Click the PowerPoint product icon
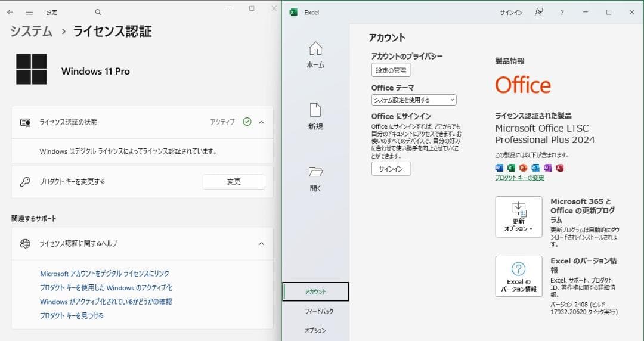 523,168
